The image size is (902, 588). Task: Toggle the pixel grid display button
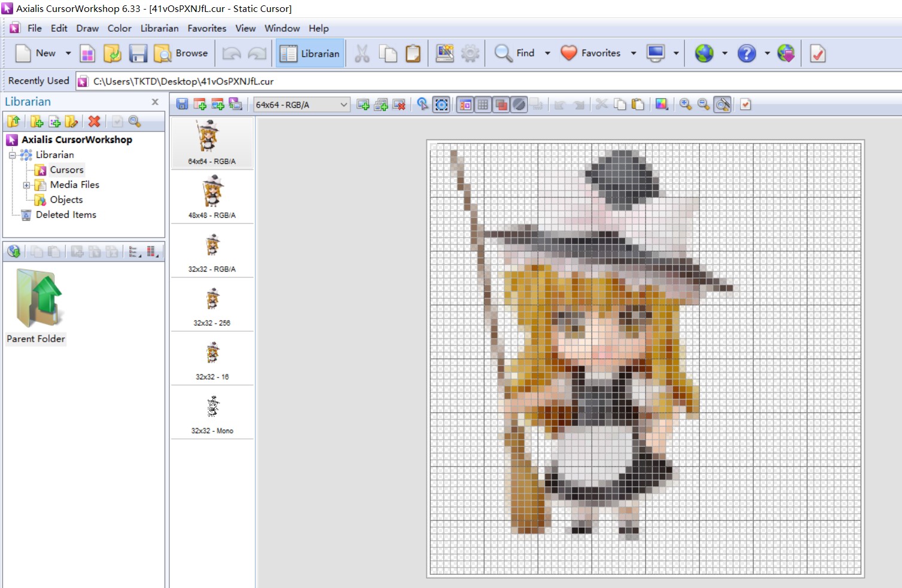pyautogui.click(x=483, y=105)
